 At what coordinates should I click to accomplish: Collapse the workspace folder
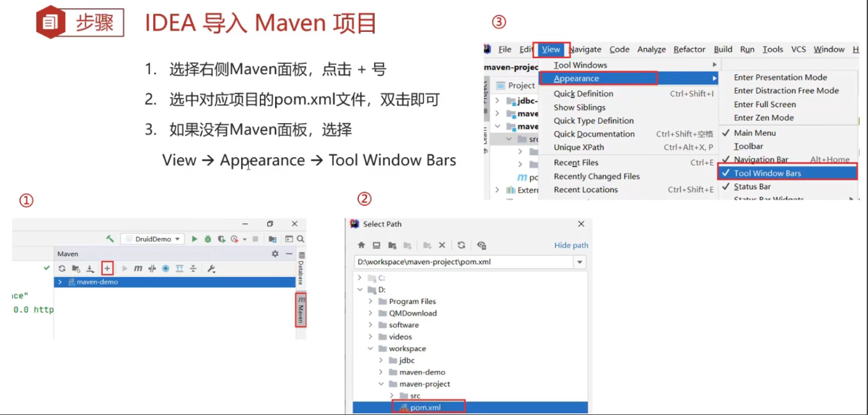click(370, 349)
